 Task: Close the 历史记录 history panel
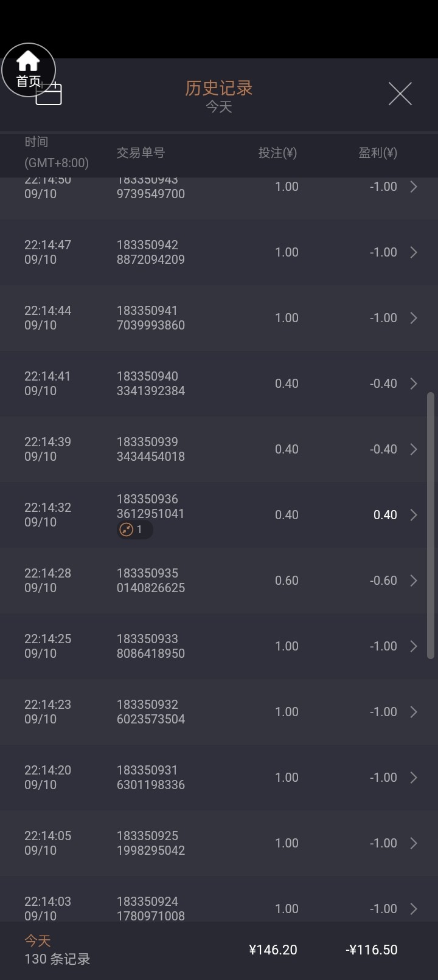400,94
